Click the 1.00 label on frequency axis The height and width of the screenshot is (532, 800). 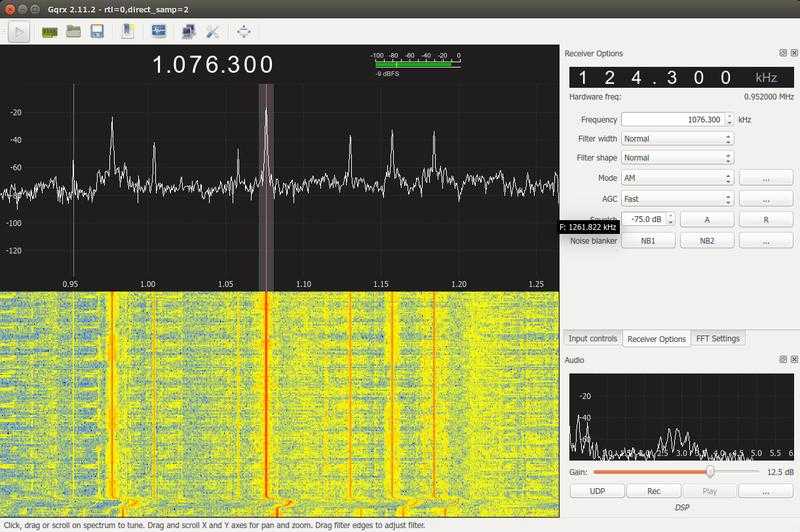[147, 284]
